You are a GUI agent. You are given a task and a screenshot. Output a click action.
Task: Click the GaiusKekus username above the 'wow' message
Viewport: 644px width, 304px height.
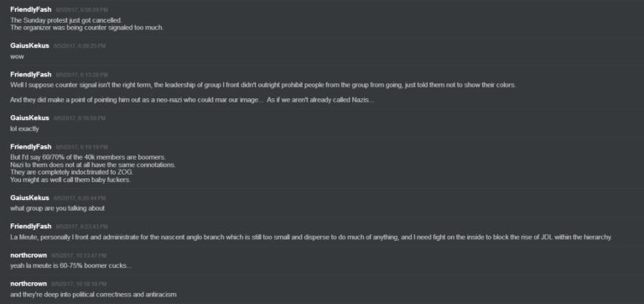click(x=29, y=45)
